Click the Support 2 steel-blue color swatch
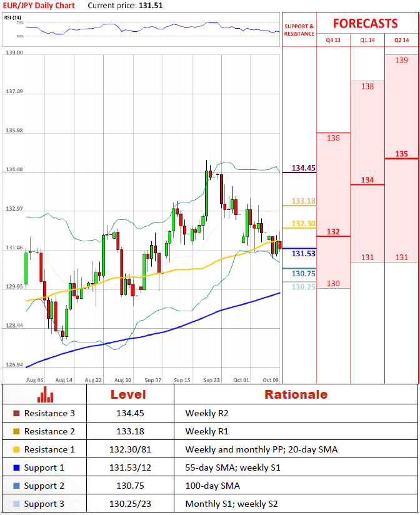Screen dimensions: 420x515 click(x=16, y=486)
